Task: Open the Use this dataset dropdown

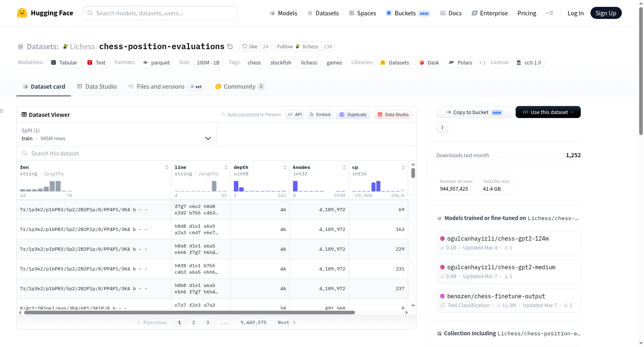Action: click(x=548, y=112)
